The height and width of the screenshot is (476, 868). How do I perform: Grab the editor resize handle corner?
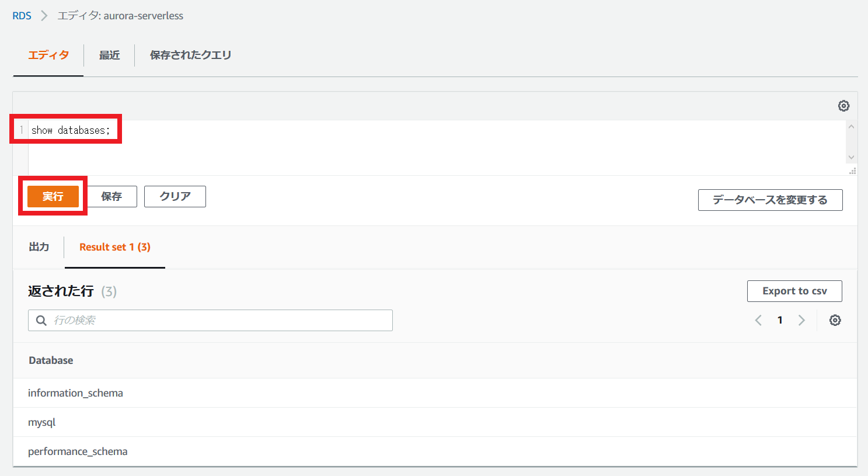pyautogui.click(x=853, y=171)
